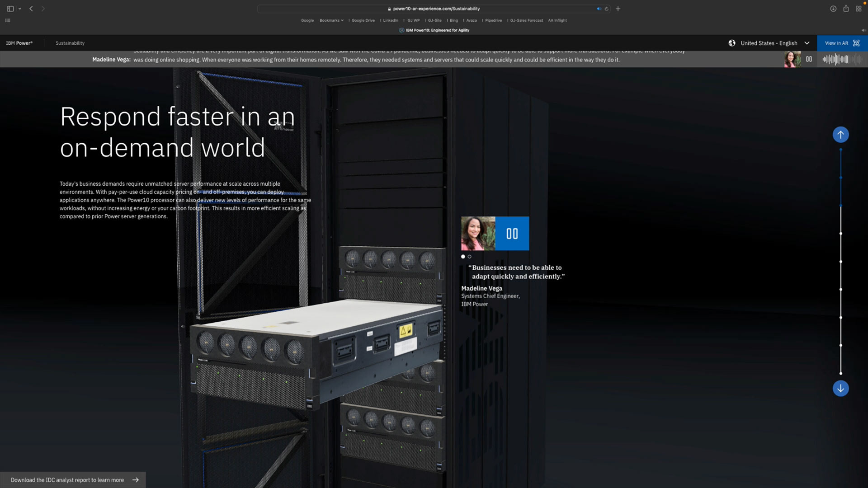Select the first quote carousel dot

tap(463, 257)
